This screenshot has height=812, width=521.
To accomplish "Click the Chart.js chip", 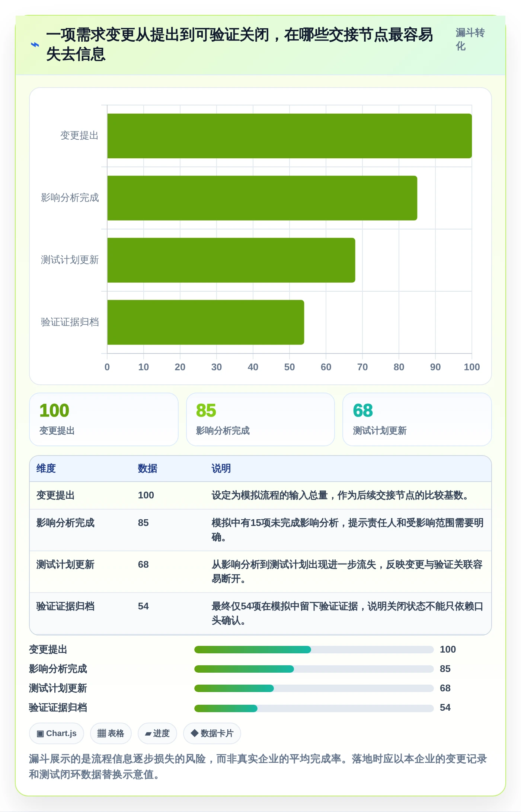I will click(x=57, y=733).
